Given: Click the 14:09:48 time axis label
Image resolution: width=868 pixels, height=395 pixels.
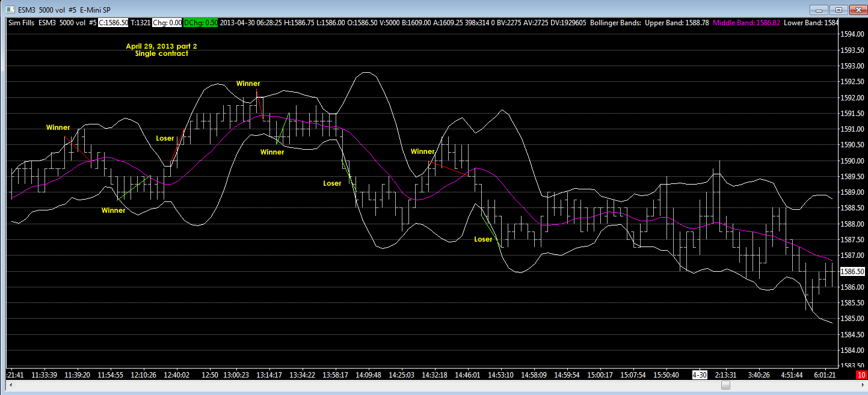Looking at the screenshot, I should 368,375.
